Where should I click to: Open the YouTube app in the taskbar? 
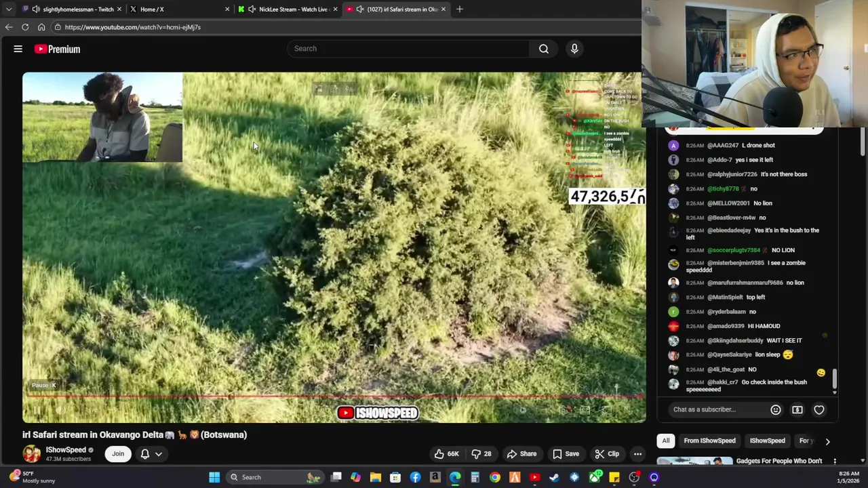click(534, 477)
